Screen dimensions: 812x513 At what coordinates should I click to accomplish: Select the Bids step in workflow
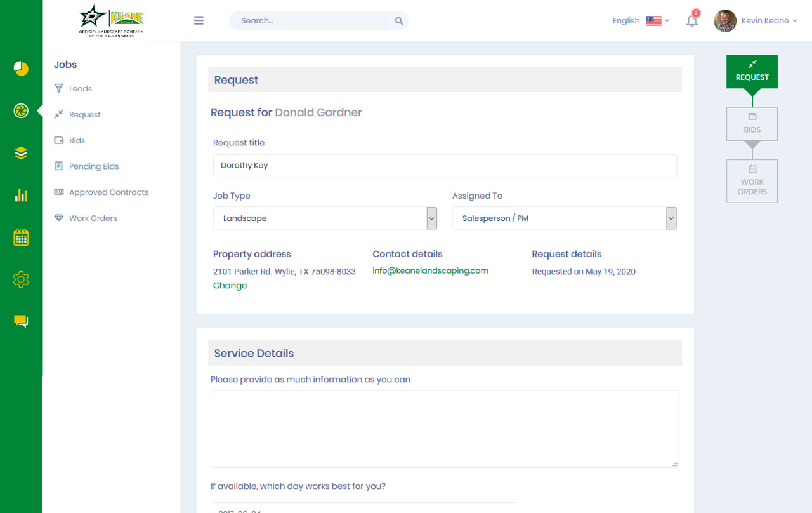click(x=752, y=124)
